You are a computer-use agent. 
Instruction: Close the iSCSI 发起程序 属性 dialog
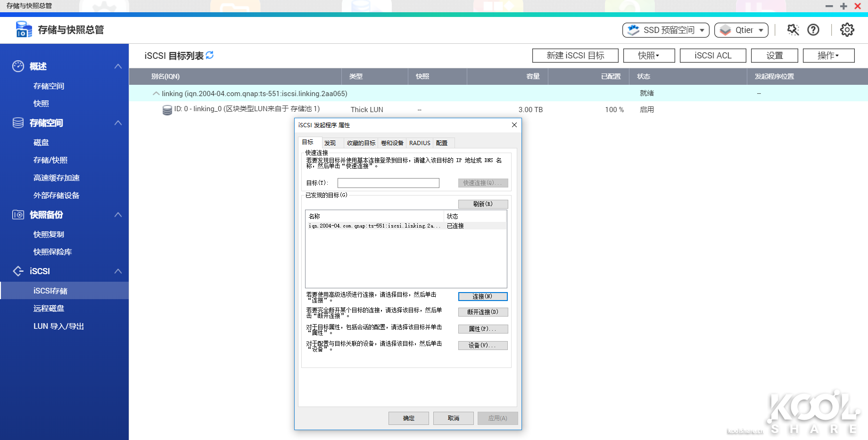(514, 125)
